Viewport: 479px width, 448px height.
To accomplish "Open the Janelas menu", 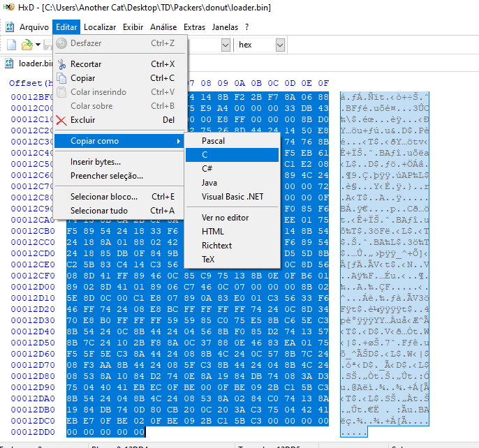I will pyautogui.click(x=225, y=27).
